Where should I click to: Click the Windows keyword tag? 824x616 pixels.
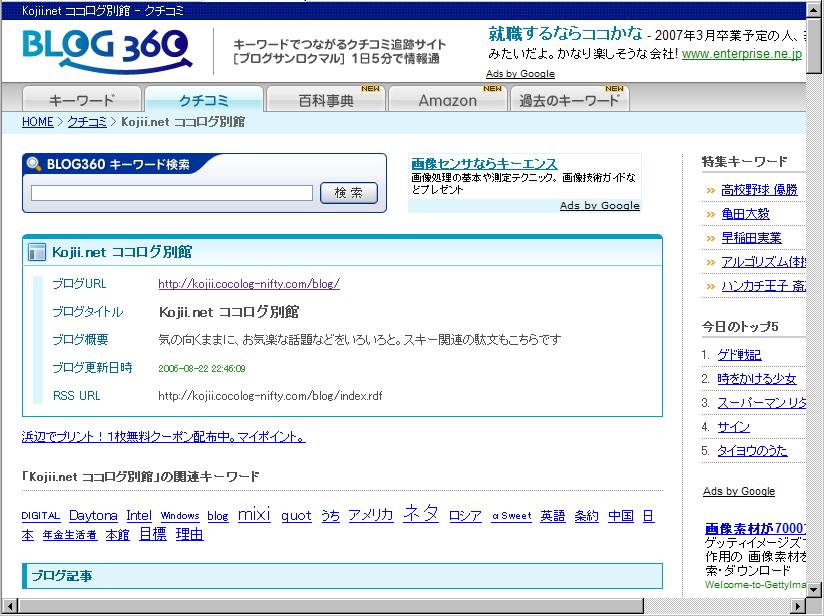click(180, 516)
